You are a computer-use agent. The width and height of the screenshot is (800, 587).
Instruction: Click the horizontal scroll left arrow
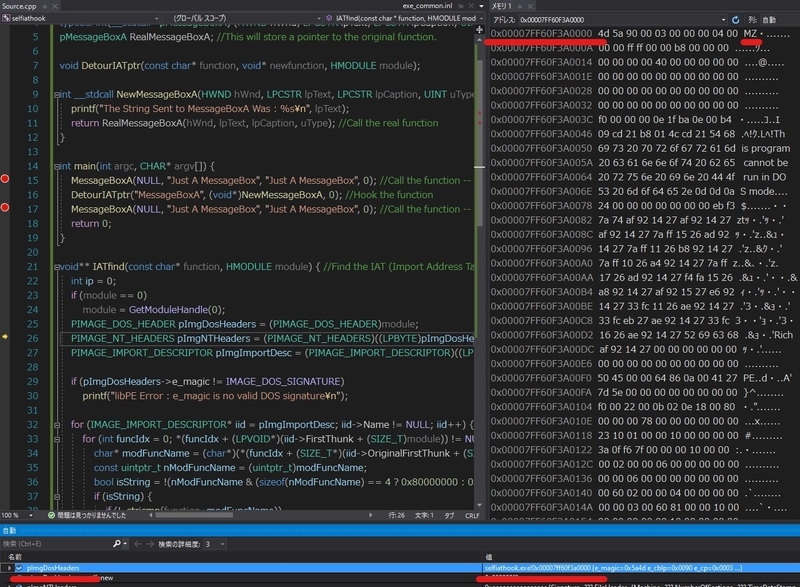coord(151,515)
